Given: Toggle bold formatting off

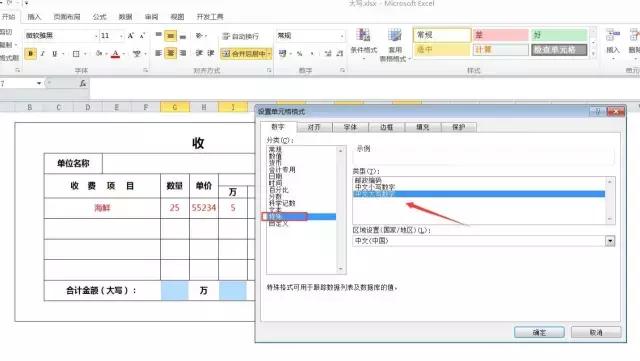Looking at the screenshot, I should (x=30, y=53).
